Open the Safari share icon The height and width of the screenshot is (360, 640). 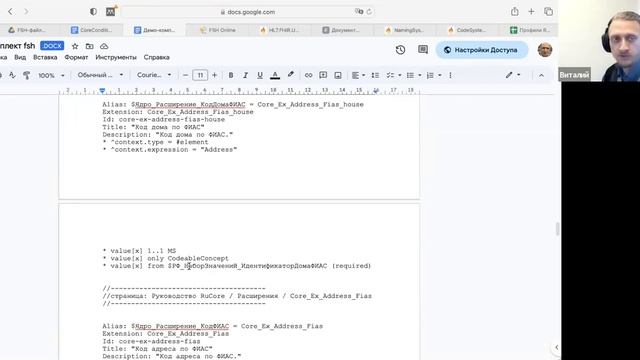click(515, 12)
